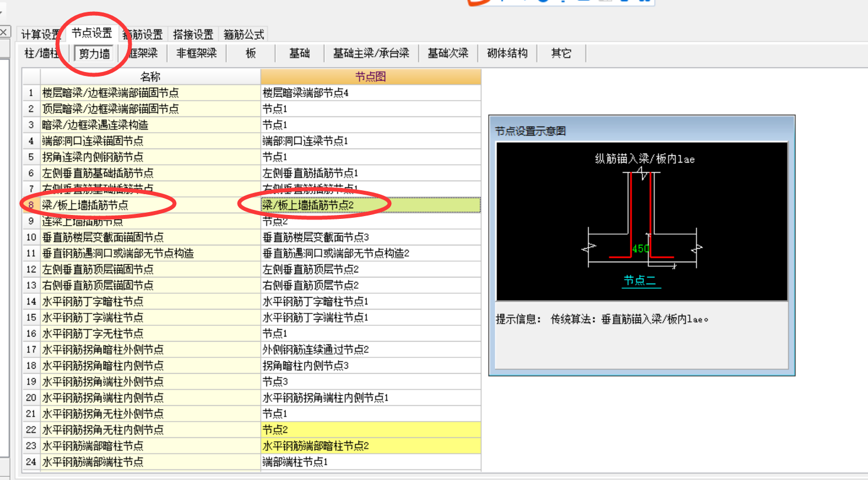Image resolution: width=868 pixels, height=480 pixels.
Task: Click cell 左侧垂直筋插筋节点1
Action: click(x=370, y=173)
